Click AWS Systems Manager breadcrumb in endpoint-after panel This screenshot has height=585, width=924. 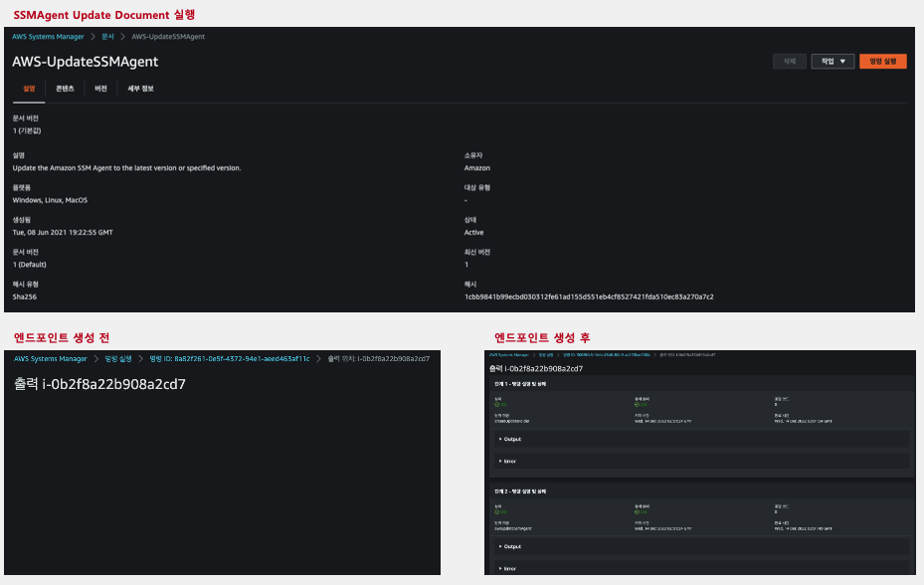point(509,355)
